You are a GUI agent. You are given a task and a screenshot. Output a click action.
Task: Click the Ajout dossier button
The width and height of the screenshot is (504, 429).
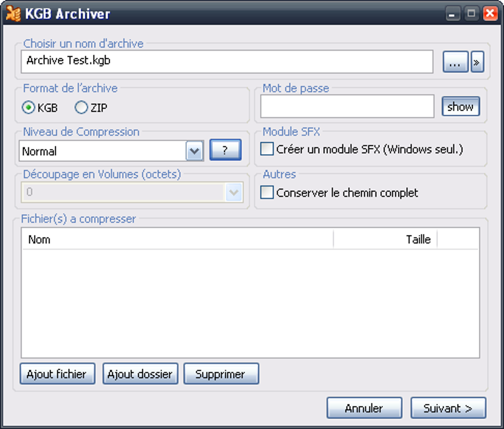coord(140,374)
